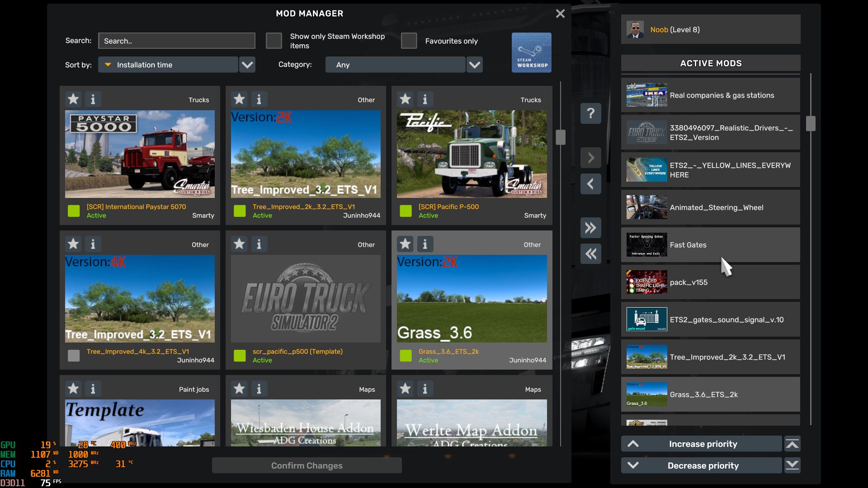Select Animated_Steering_Wheel active mod

point(710,207)
